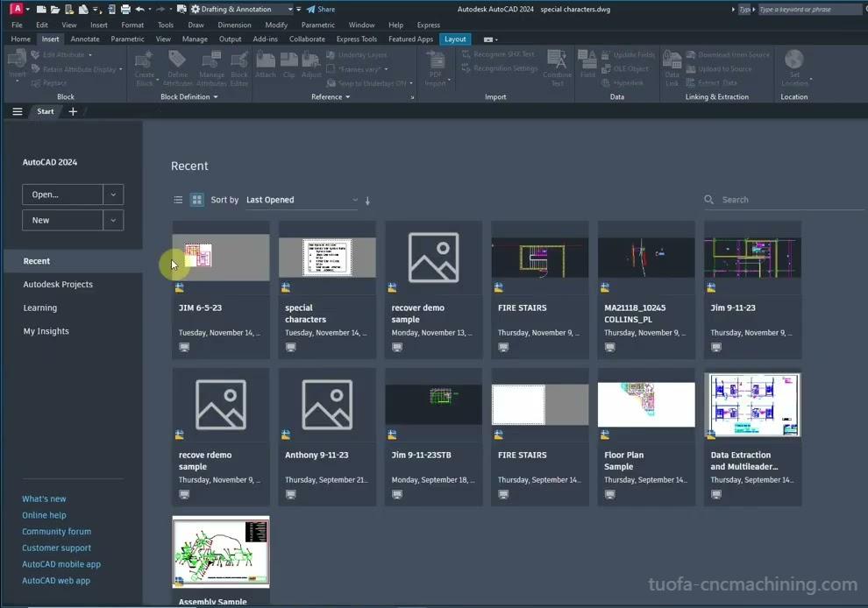Open the Annotate ribbon tab

point(85,39)
